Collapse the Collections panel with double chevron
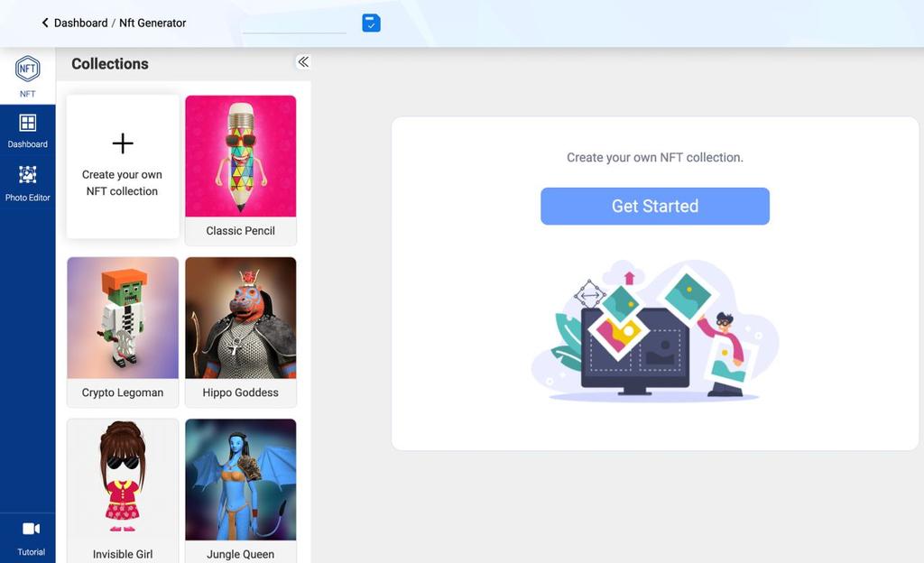The height and width of the screenshot is (563, 924). (303, 62)
